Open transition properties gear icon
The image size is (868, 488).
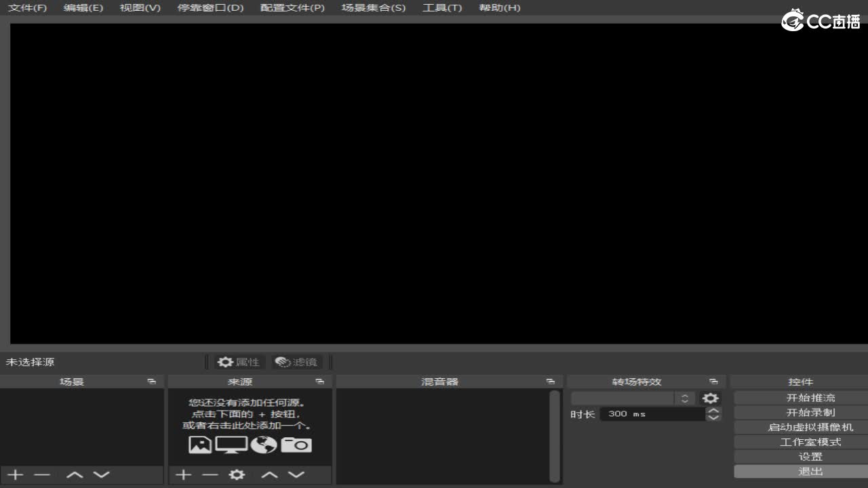click(x=710, y=398)
